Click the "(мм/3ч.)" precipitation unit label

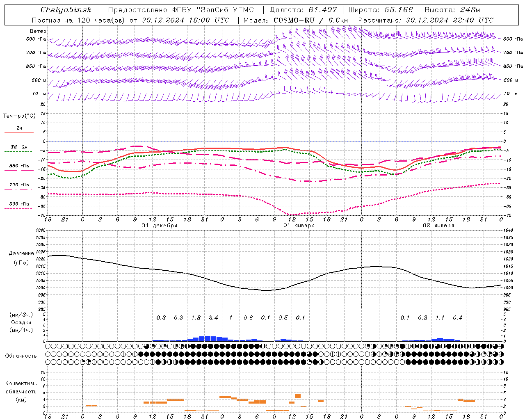(x=21, y=315)
